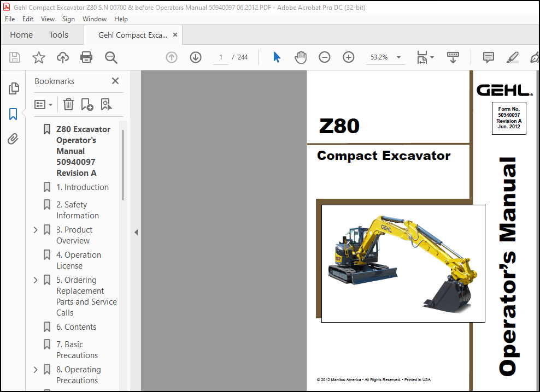Jump to the 3. Product Overview bookmark
Screen dimensions: 540x392
[x=74, y=235]
